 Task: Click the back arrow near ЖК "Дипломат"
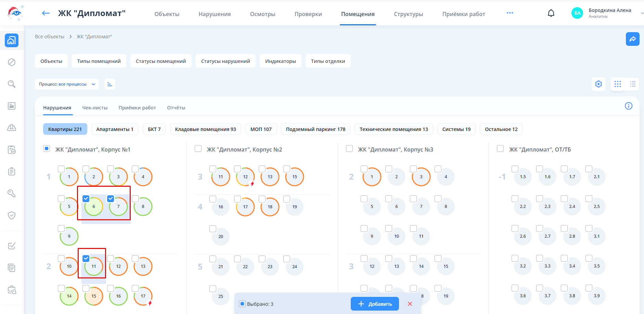click(46, 13)
